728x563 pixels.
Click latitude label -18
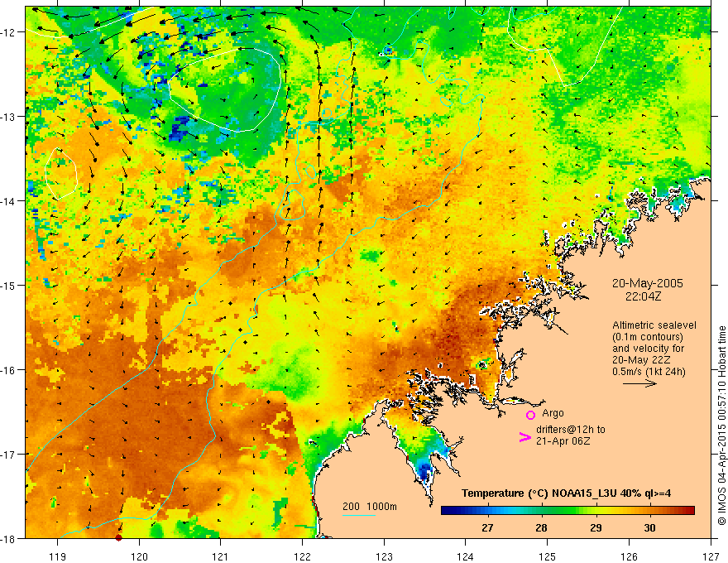tap(7, 538)
